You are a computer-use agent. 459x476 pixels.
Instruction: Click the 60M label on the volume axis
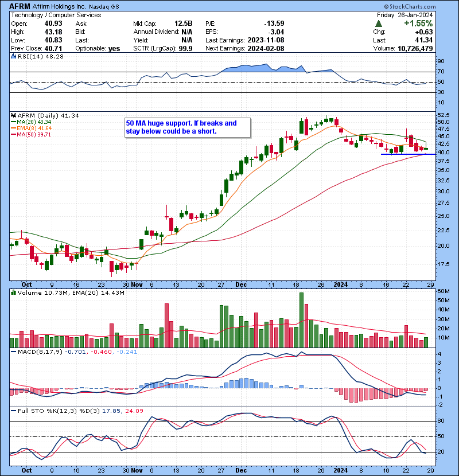[443, 291]
